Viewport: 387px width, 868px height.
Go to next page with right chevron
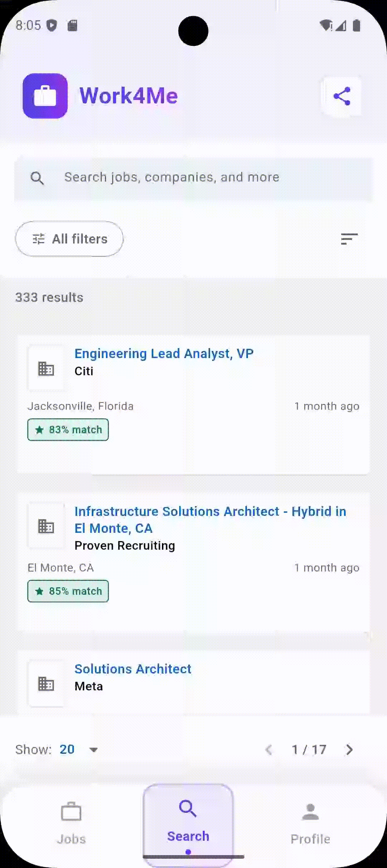click(348, 749)
